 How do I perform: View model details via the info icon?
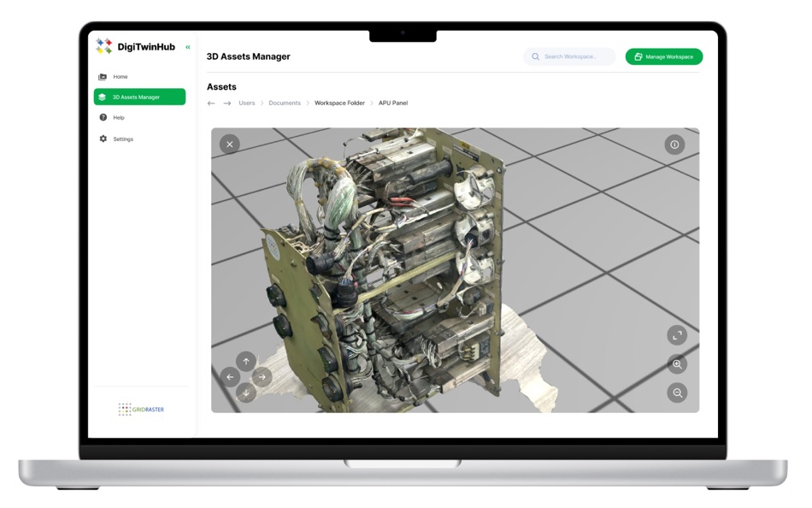click(675, 144)
